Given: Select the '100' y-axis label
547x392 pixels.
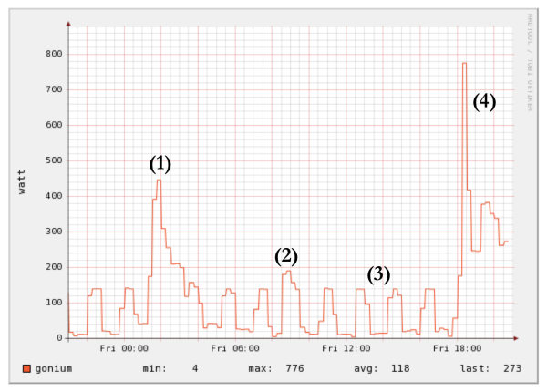Looking at the screenshot, I should point(54,303).
